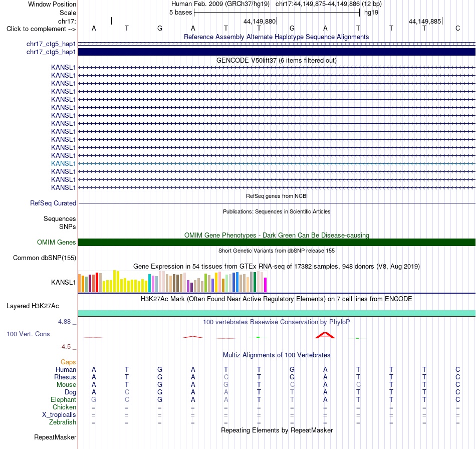Click the solid dark blue chr17_ctg5_hap1 alignment bar

(x=277, y=52)
